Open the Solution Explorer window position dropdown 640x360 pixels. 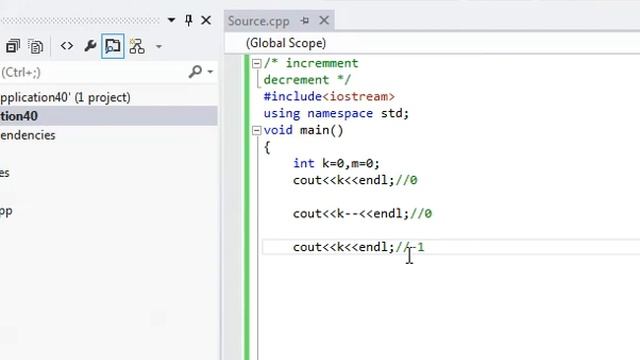(171, 20)
